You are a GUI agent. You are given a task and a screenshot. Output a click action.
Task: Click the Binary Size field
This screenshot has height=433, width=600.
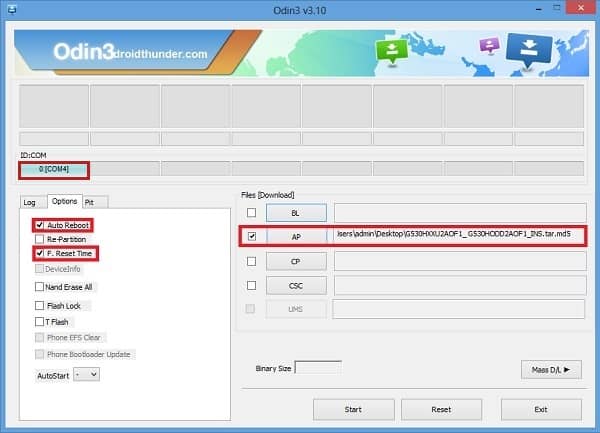318,368
